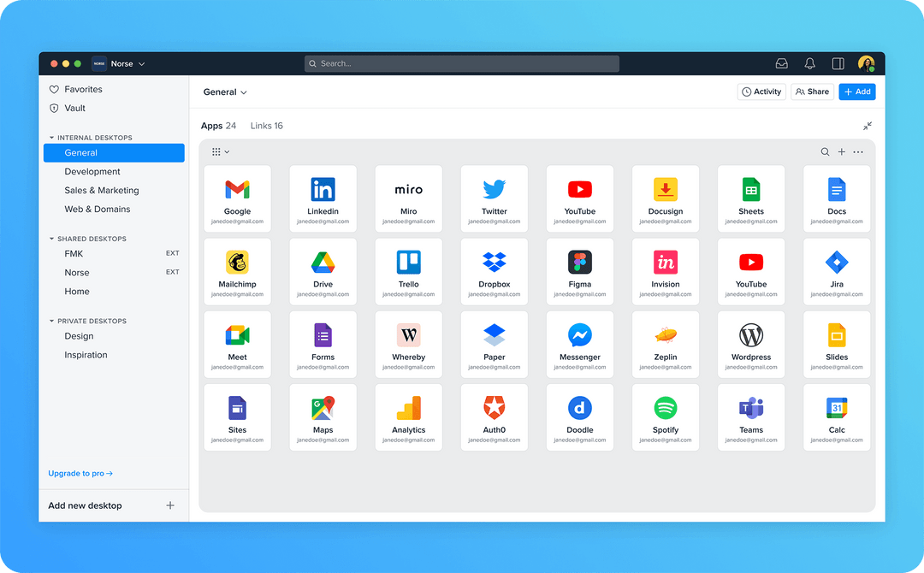Start a search with the magnifier icon
The width and height of the screenshot is (924, 573).
point(824,151)
